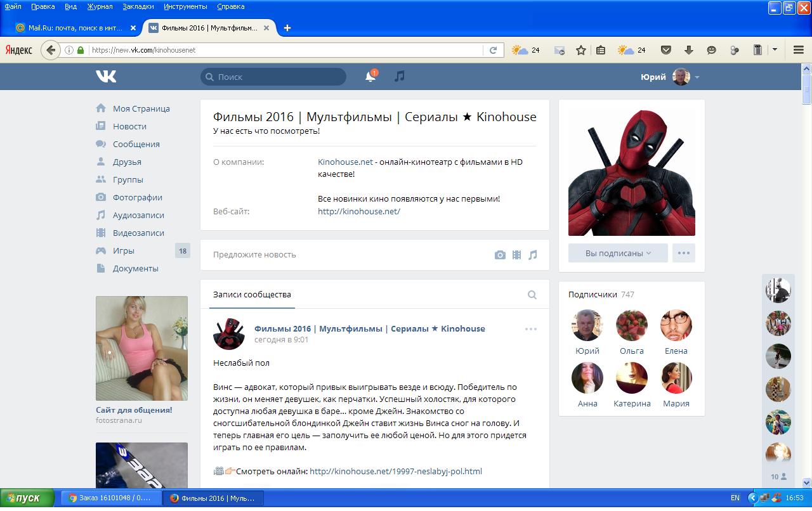This screenshot has height=511, width=812.
Task: Follow the http://kinohouse.net/ website link
Action: pos(359,211)
